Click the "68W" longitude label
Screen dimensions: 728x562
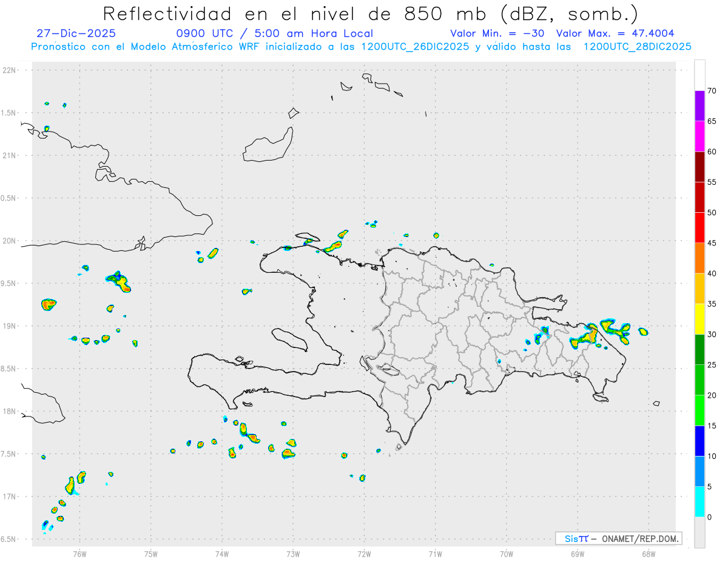[x=649, y=554]
